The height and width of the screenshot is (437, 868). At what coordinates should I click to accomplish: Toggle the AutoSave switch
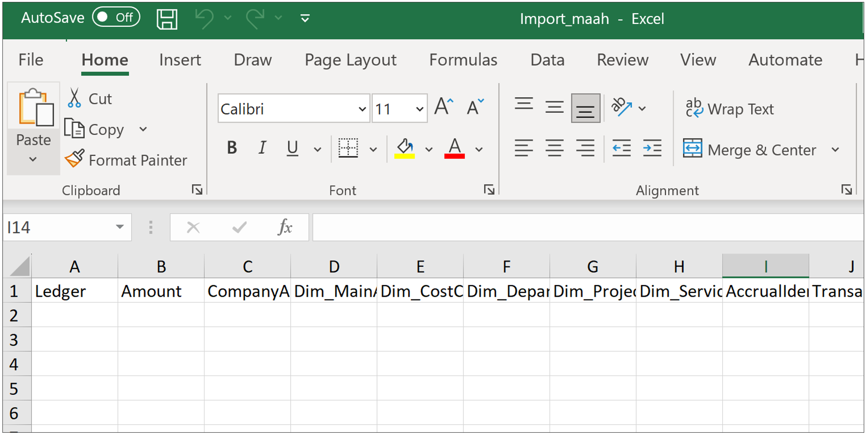pos(116,17)
